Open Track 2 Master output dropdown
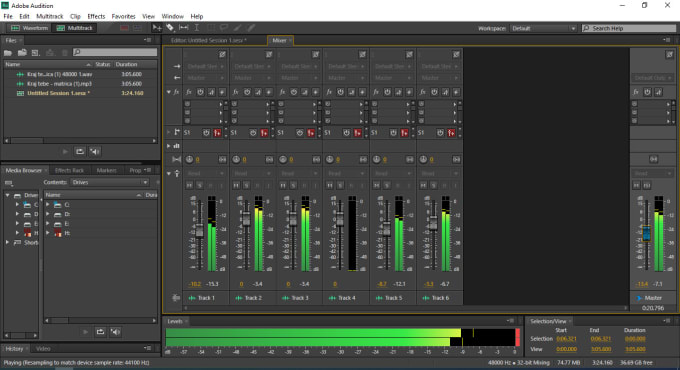 pos(252,78)
